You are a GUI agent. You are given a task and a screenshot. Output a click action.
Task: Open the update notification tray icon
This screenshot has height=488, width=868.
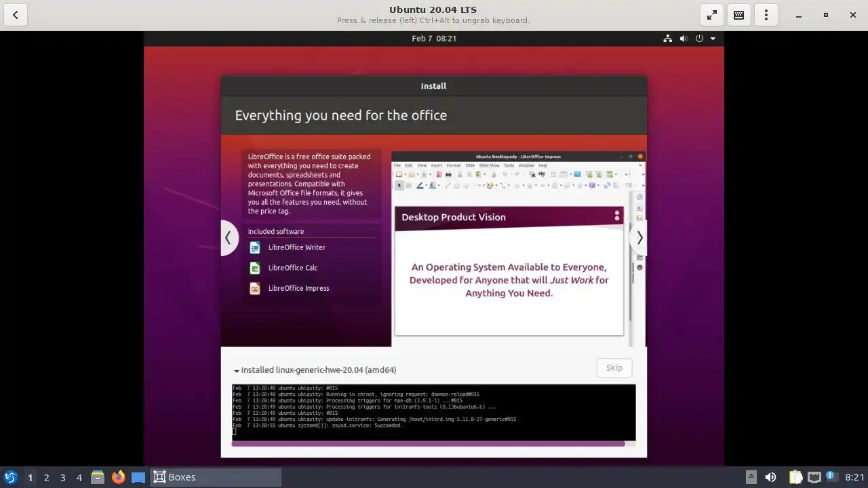831,477
